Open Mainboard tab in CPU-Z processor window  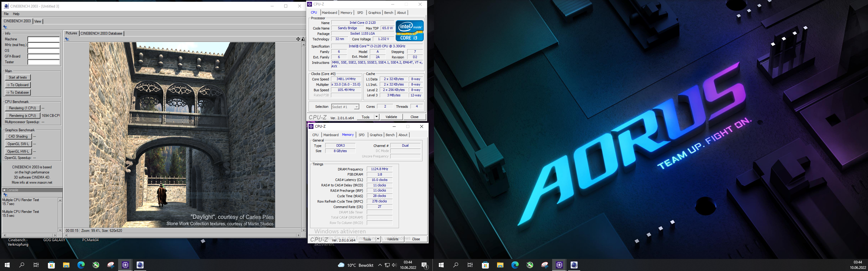(x=329, y=13)
